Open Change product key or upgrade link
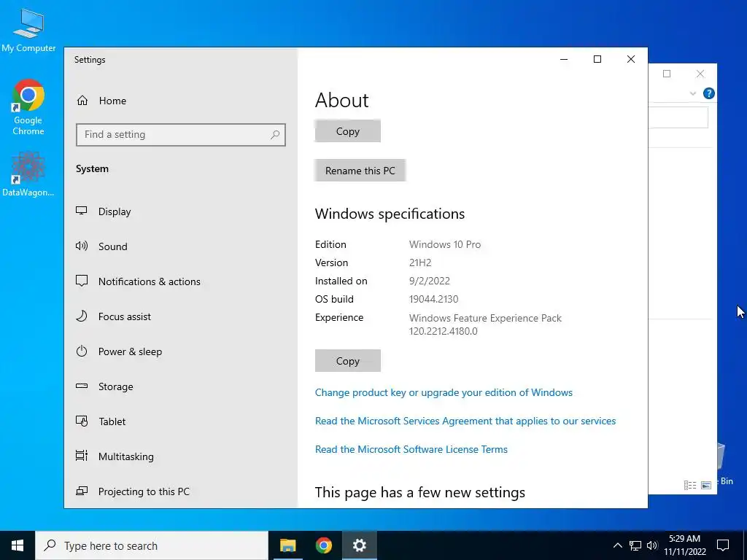Image resolution: width=747 pixels, height=560 pixels. (444, 393)
